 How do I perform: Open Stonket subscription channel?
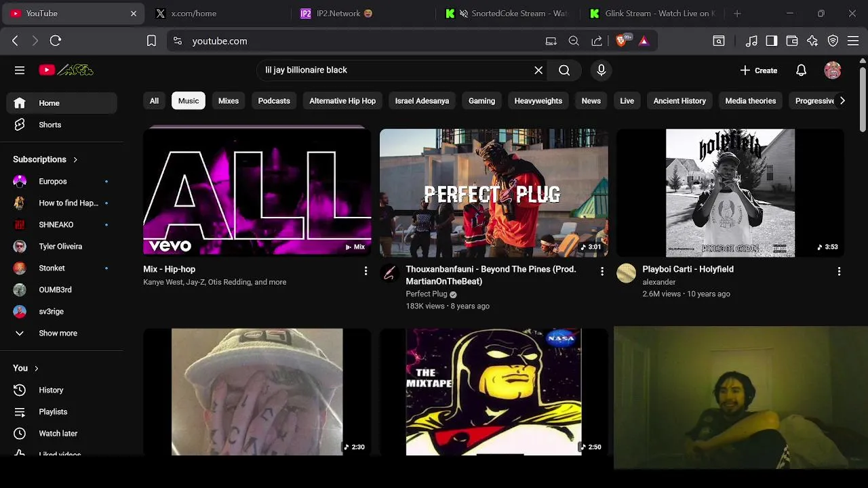[62, 268]
